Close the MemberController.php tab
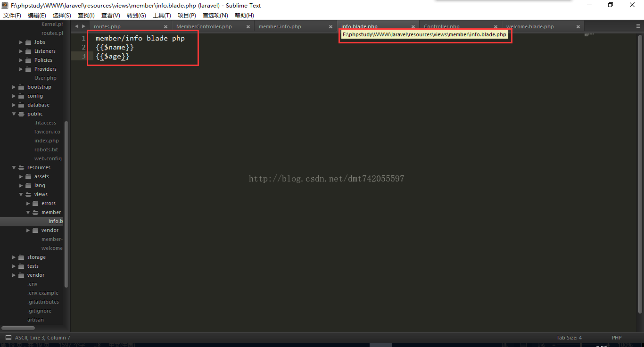Screen dimensions: 644x347 click(248, 27)
